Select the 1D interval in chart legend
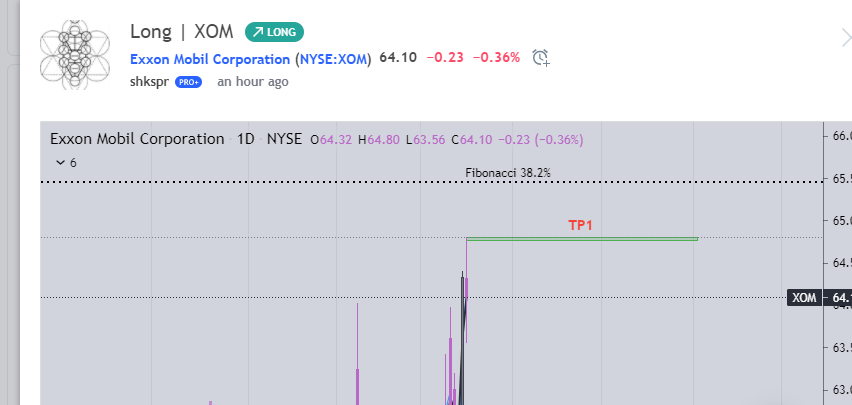 (246, 139)
